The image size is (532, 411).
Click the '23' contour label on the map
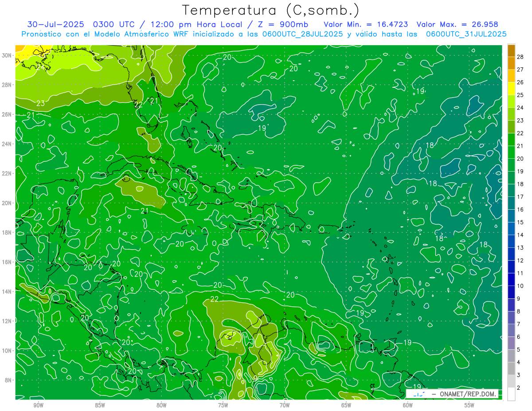40,104
